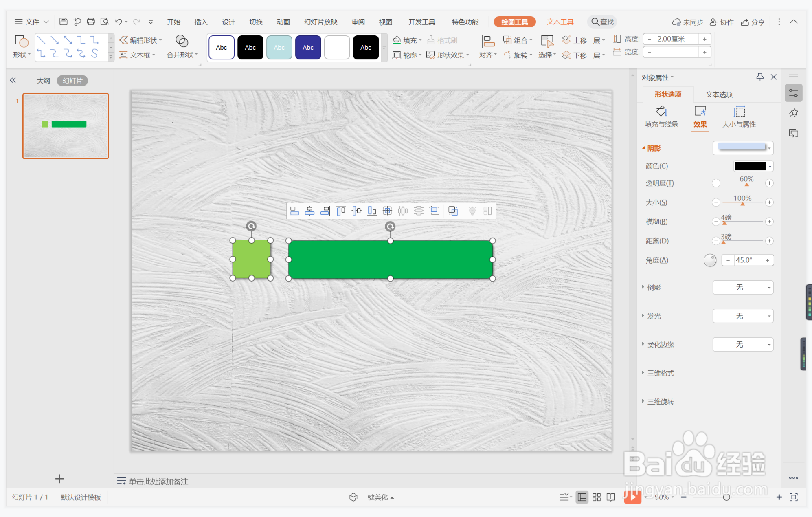The width and height of the screenshot is (812, 517).
Task: Click the 透明度 transparency slider
Action: tap(742, 183)
